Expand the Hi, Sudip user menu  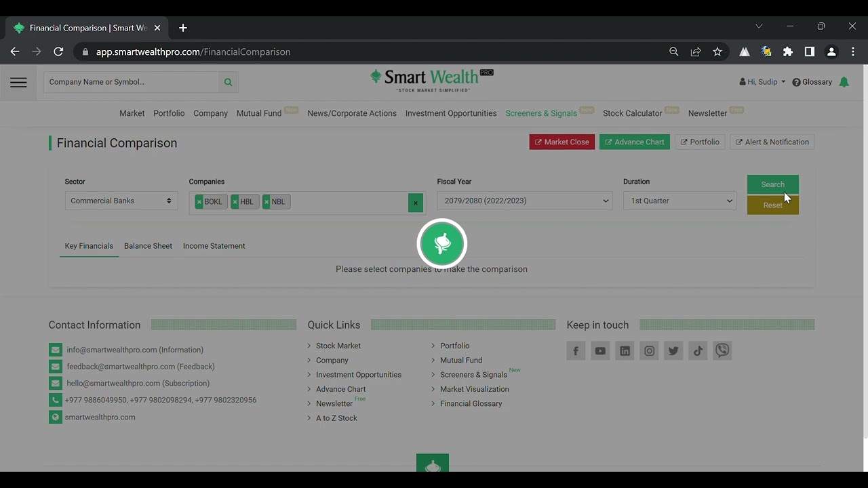click(x=762, y=82)
